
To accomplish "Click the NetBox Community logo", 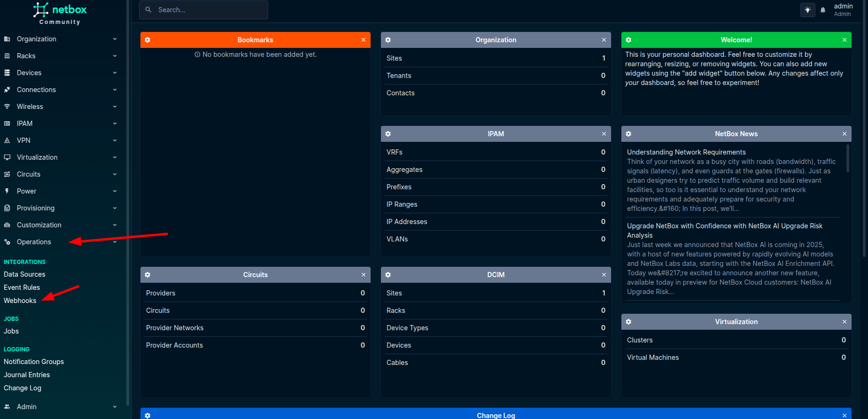I will pos(60,13).
